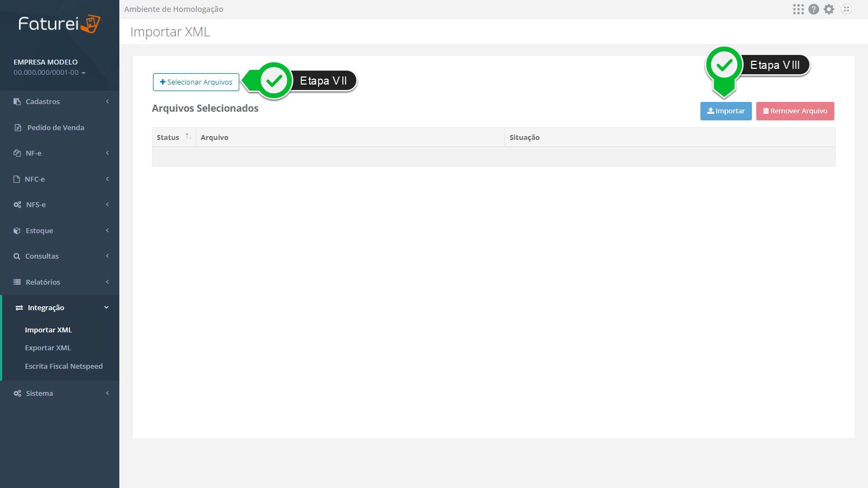Click Remover Arquivo button
The height and width of the screenshot is (488, 868).
(795, 111)
